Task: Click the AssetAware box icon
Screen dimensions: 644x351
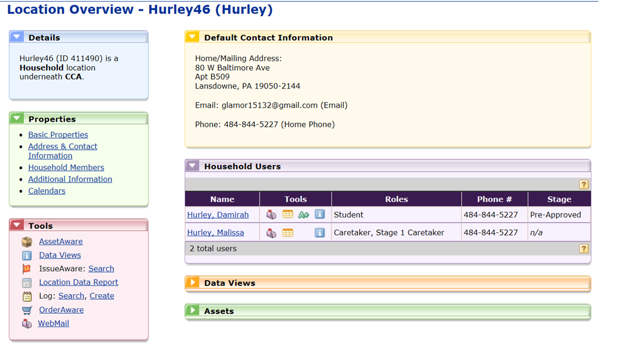Action: [x=27, y=242]
